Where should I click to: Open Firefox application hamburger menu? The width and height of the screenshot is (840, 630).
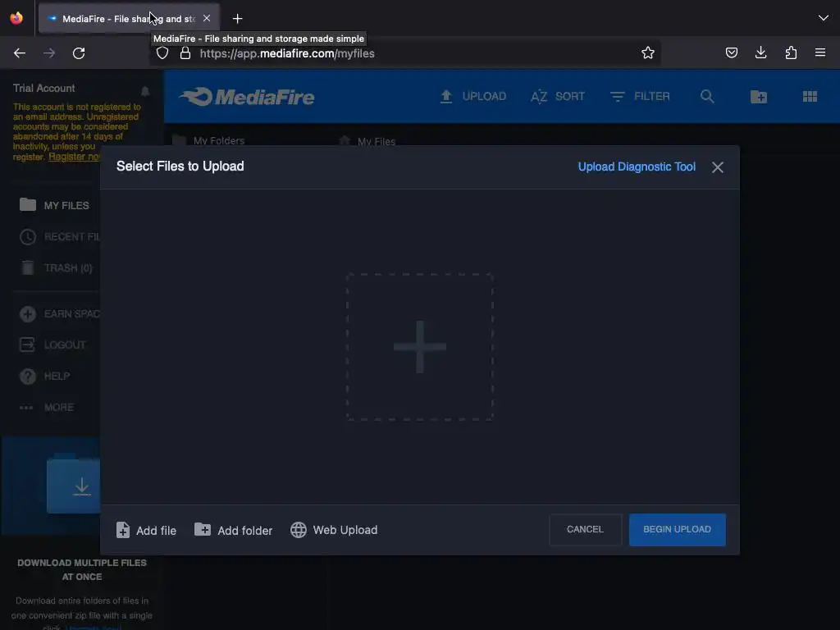pyautogui.click(x=820, y=52)
